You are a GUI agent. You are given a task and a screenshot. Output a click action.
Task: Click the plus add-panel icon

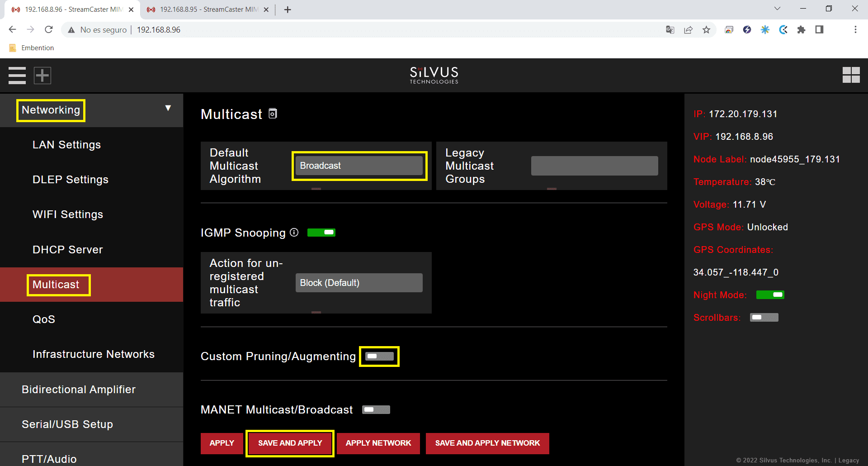click(x=42, y=76)
